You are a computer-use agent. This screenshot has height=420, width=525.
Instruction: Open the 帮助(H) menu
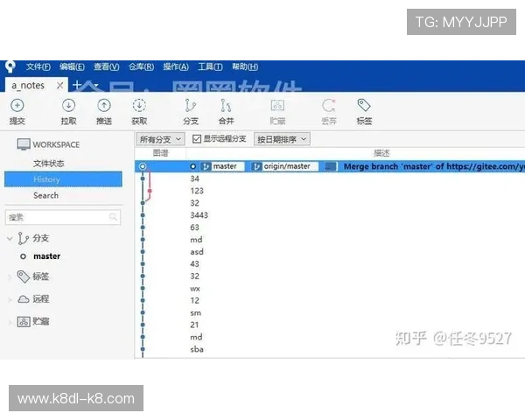[x=245, y=66]
